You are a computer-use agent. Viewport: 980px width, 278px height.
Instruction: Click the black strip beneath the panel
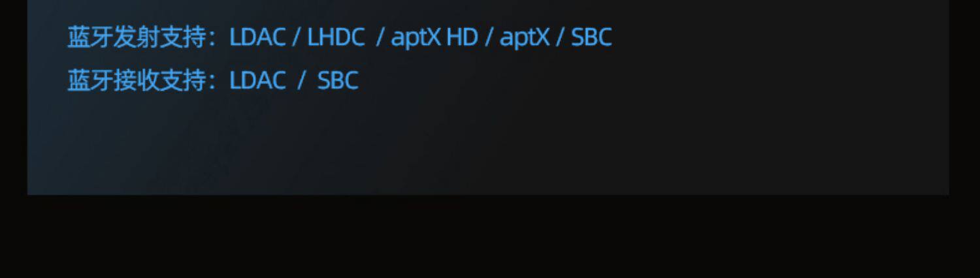point(490,236)
